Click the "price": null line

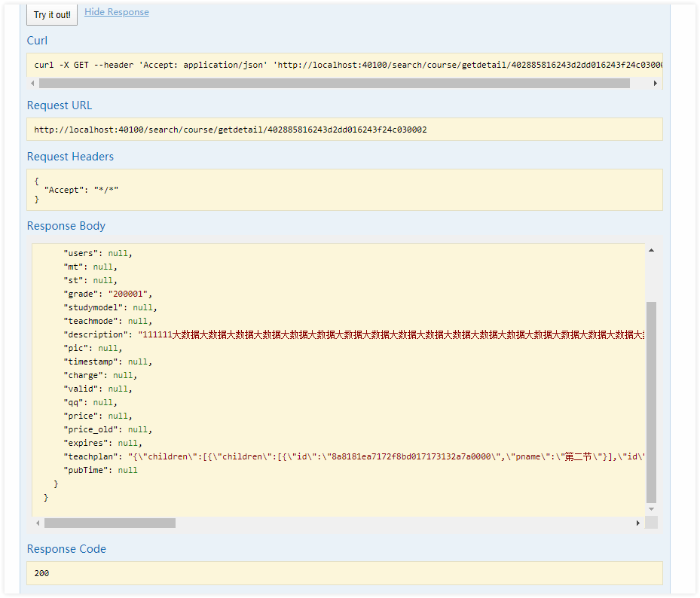[98, 416]
